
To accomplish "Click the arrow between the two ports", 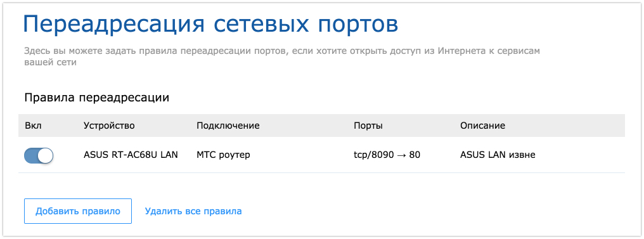I will click(401, 155).
